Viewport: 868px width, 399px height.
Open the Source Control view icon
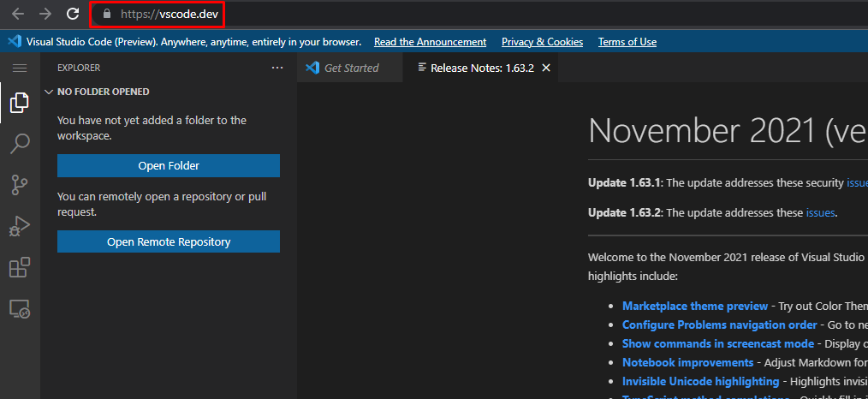coord(19,184)
